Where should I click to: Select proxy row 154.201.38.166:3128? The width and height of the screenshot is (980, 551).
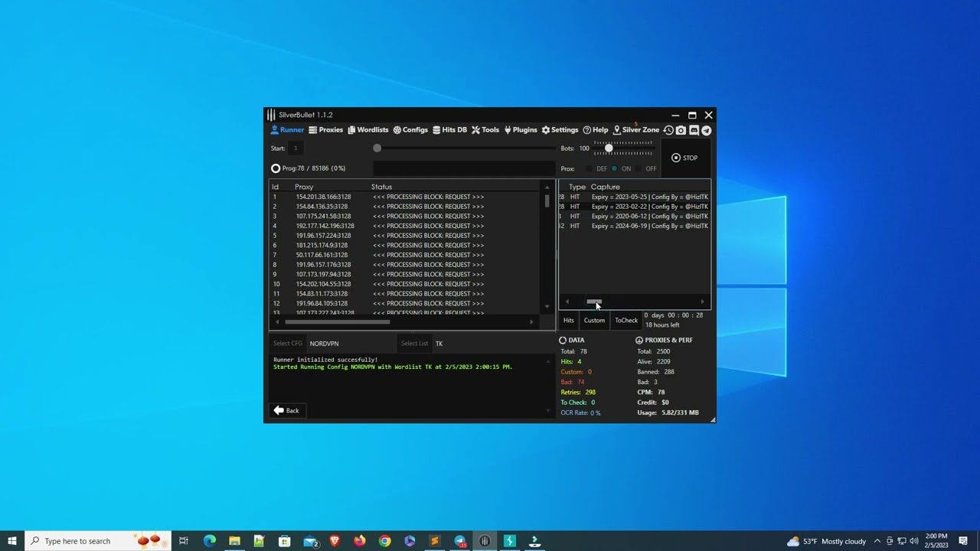[x=406, y=197]
